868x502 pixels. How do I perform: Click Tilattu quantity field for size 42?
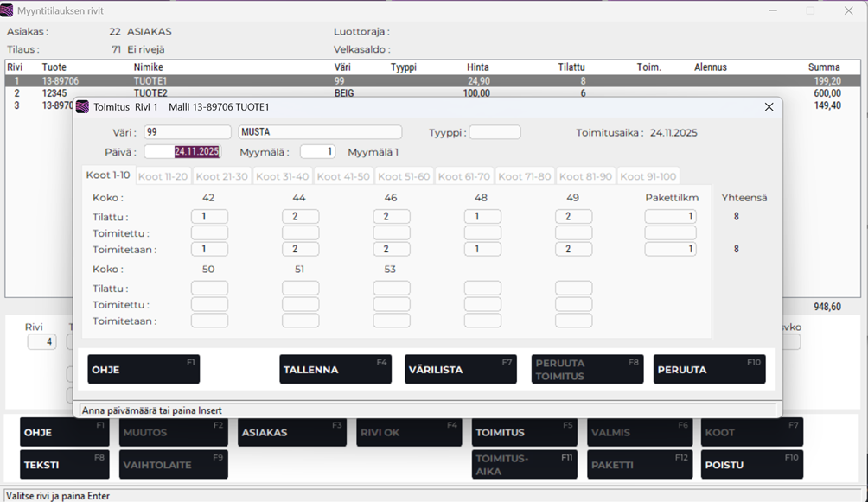[209, 217]
